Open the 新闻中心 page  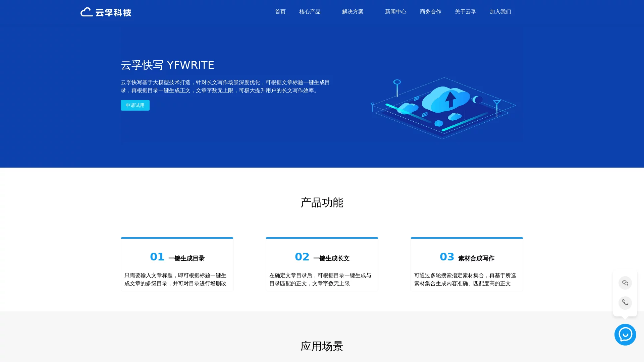396,12
